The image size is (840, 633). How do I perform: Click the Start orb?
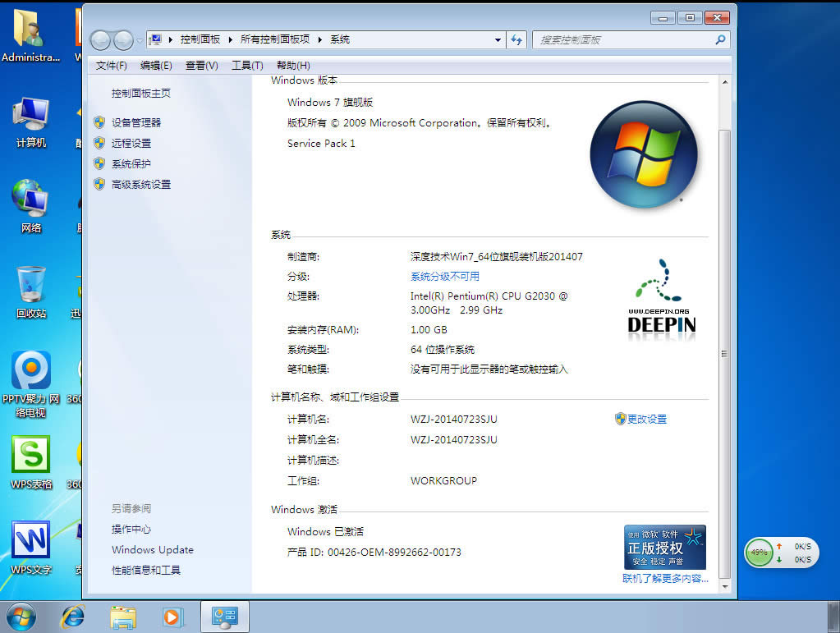(x=21, y=616)
